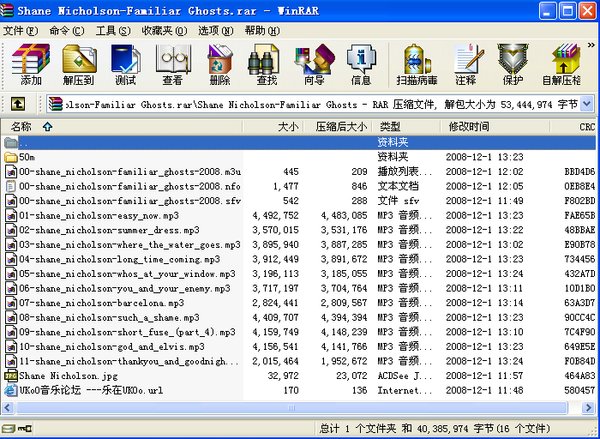Image resolution: width=600 pixels, height=439 pixels.
Task: Select 11-shane_nicholson-thankyou_and_goodnigh... file
Action: [129, 361]
